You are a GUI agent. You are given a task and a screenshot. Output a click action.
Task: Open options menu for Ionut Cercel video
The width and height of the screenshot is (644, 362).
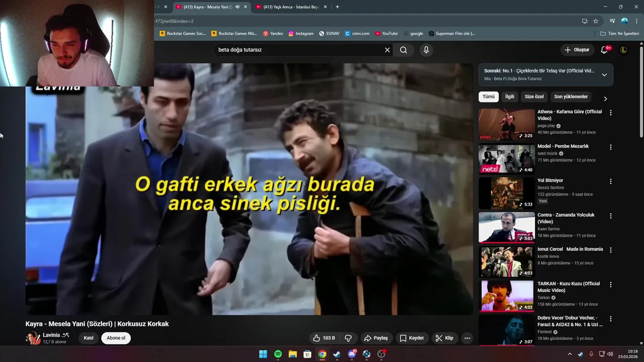coord(611,250)
